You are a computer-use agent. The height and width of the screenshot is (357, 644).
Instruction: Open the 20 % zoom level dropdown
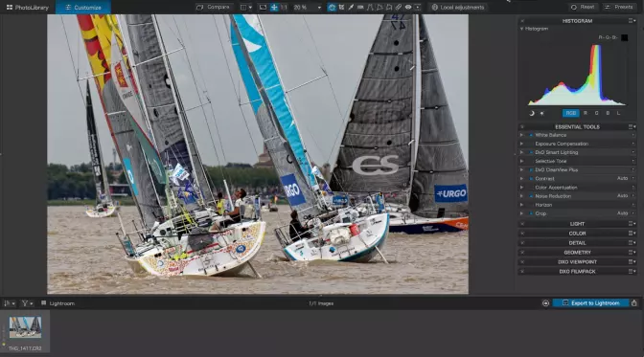point(319,8)
